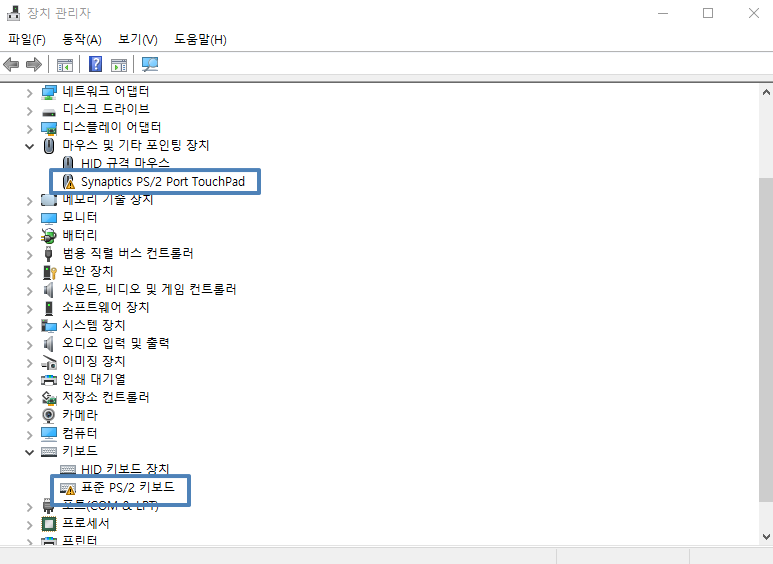Click the display adapter icon beside 디스플레이 어댑터
This screenshot has height=564, width=773.
pos(49,128)
